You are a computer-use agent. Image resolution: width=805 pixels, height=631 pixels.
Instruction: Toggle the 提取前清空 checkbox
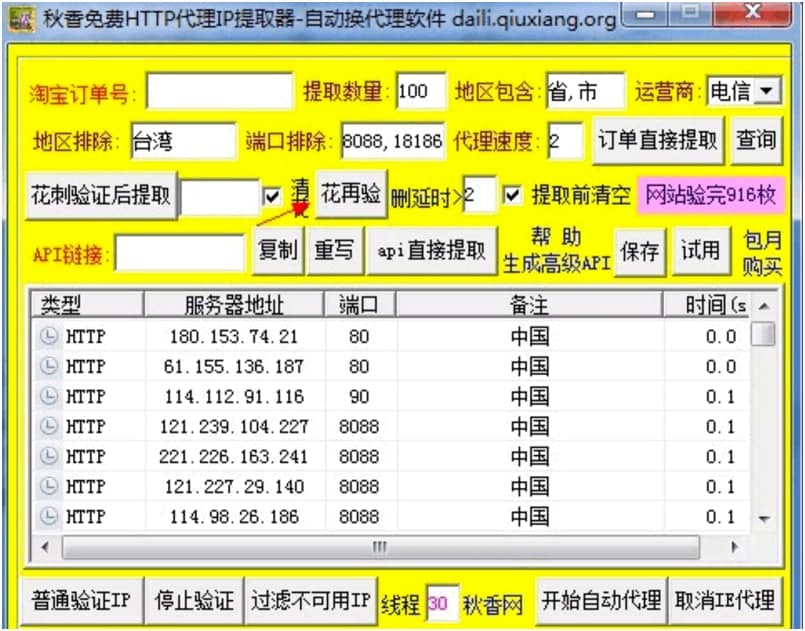[512, 195]
